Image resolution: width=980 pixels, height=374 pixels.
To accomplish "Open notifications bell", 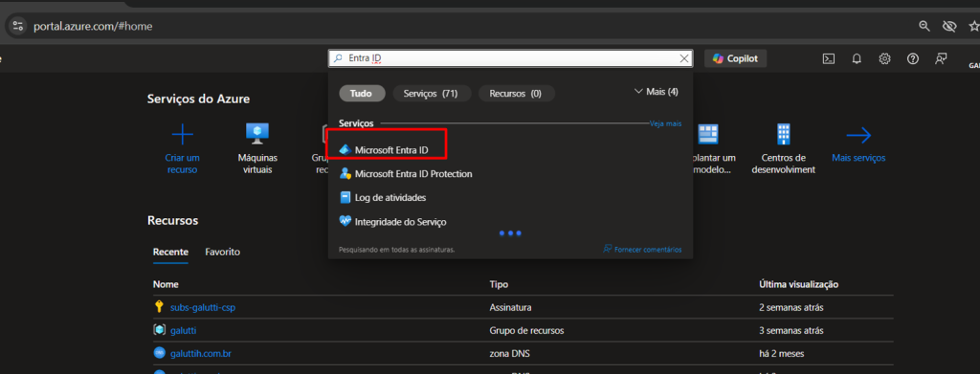I will point(857,58).
